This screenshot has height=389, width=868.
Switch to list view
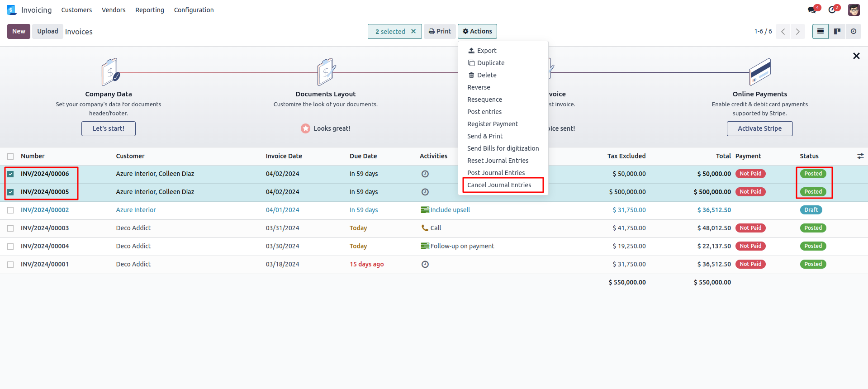tap(820, 31)
